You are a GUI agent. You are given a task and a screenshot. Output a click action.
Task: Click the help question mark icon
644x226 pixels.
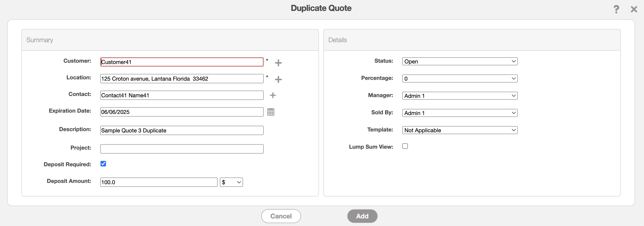point(616,9)
